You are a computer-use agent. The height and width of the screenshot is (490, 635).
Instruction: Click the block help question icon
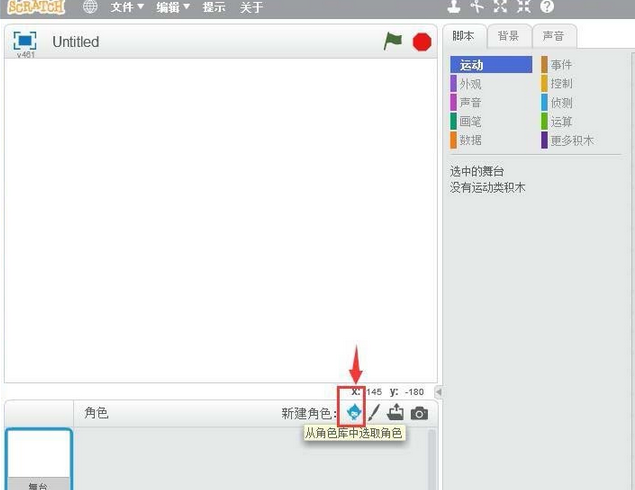(x=547, y=6)
